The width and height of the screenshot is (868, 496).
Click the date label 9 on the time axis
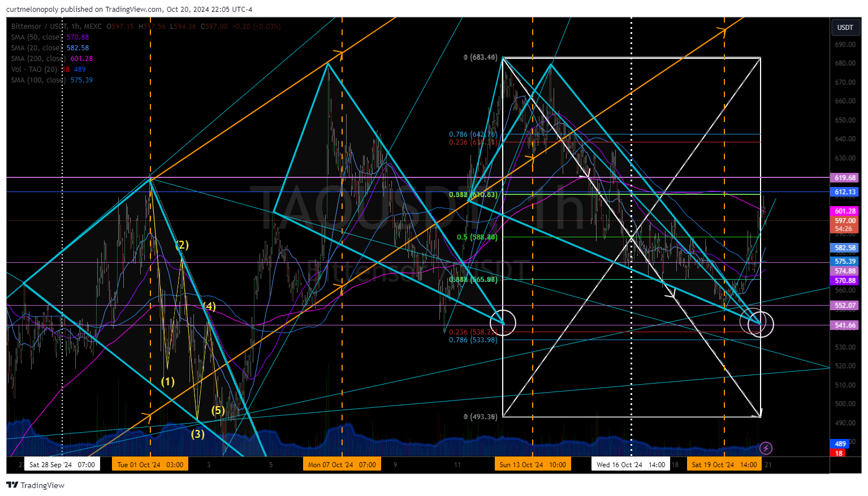click(x=395, y=465)
